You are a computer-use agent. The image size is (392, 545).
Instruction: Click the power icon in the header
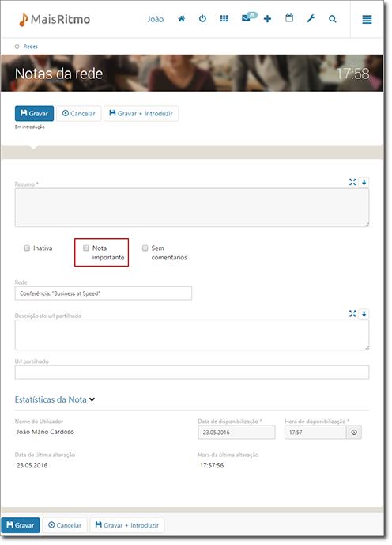(x=202, y=18)
